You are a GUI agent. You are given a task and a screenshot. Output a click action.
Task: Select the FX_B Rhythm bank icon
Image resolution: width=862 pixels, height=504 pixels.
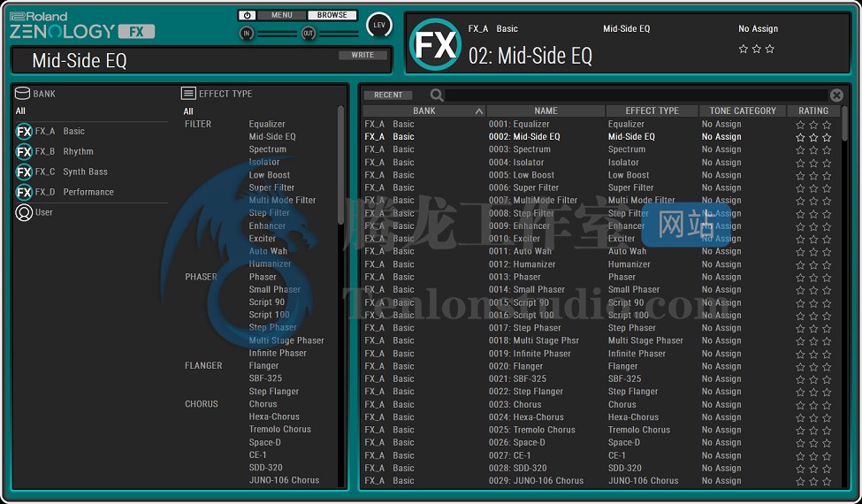24,152
